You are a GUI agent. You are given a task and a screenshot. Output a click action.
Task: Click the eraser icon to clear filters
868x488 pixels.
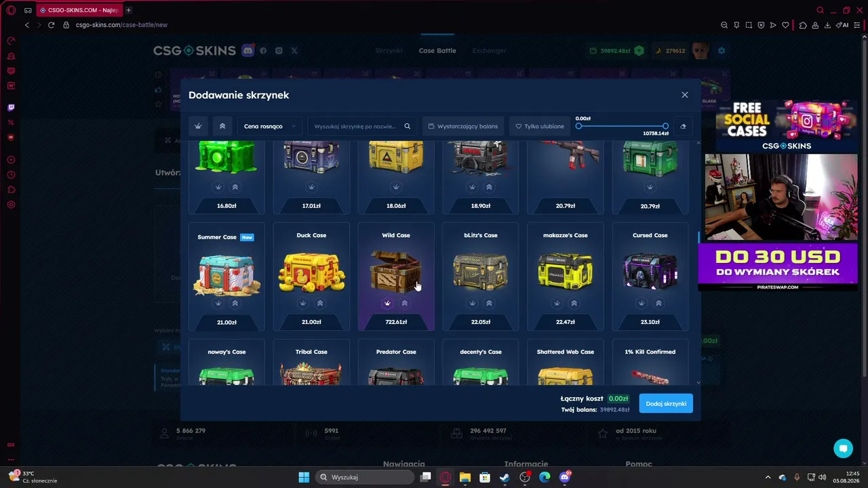tap(683, 126)
